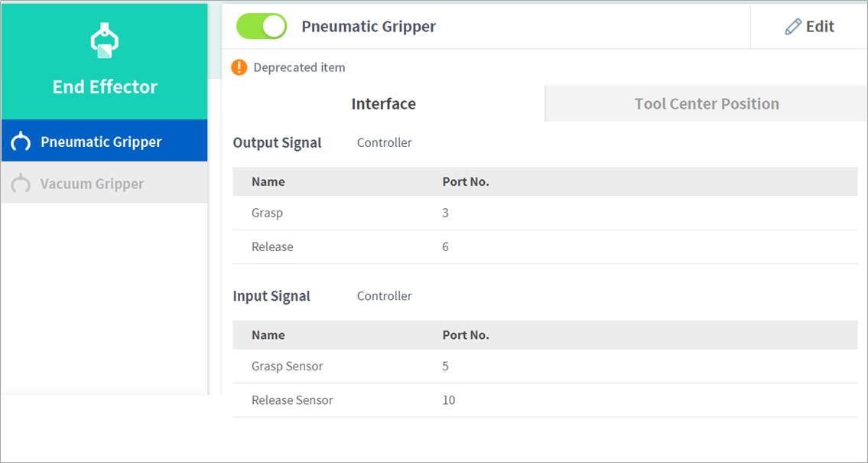Switch to the Interface tab
Screen dimensions: 868x463
[383, 104]
